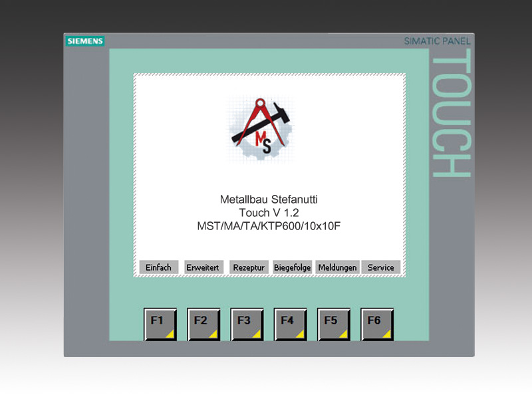The width and height of the screenshot is (532, 399).
Task: Open the Erweitert screen
Action: [x=203, y=267]
